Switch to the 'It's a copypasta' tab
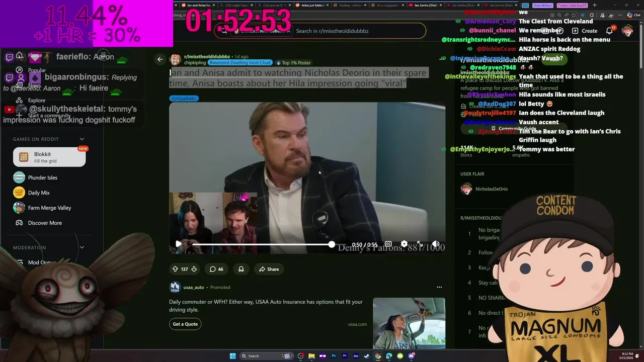 click(x=388, y=5)
